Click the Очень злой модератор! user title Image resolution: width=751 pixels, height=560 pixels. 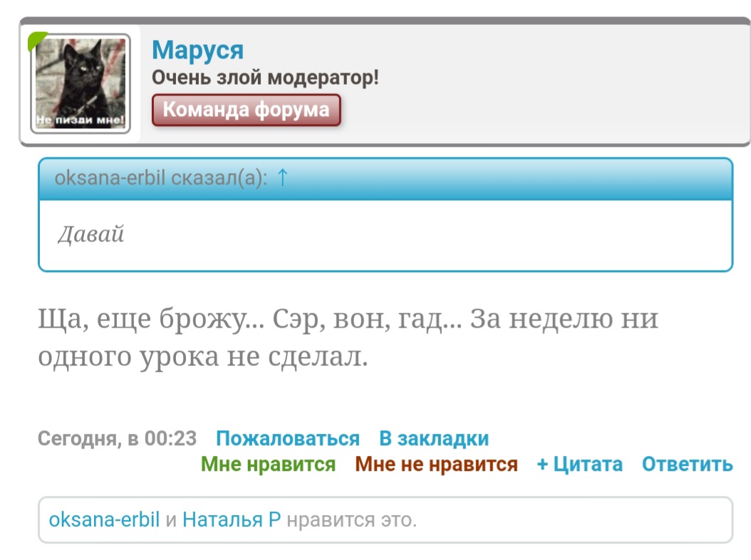(x=265, y=78)
